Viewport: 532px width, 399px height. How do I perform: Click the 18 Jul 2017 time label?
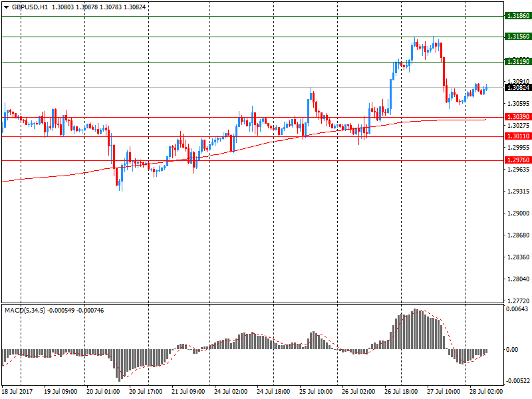coord(17,391)
